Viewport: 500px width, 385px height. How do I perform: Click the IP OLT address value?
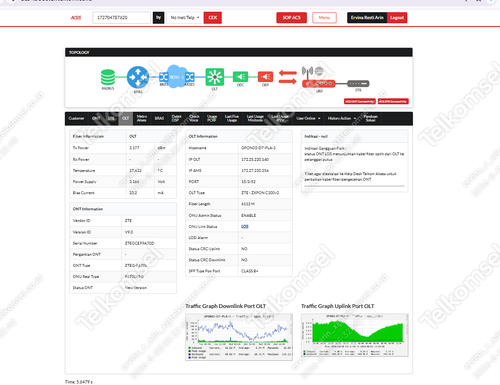pos(255,159)
